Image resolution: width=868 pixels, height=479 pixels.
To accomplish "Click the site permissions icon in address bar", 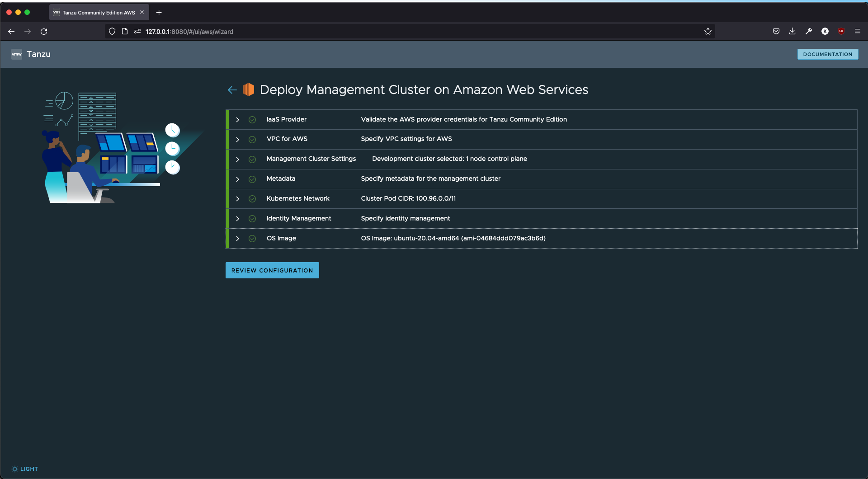I will (137, 32).
